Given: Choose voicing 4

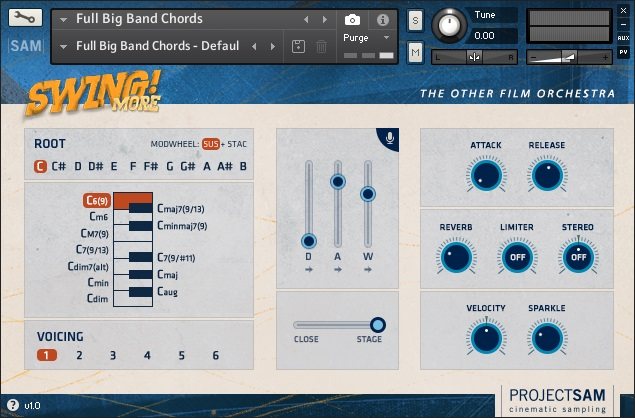Looking at the screenshot, I should tap(147, 355).
